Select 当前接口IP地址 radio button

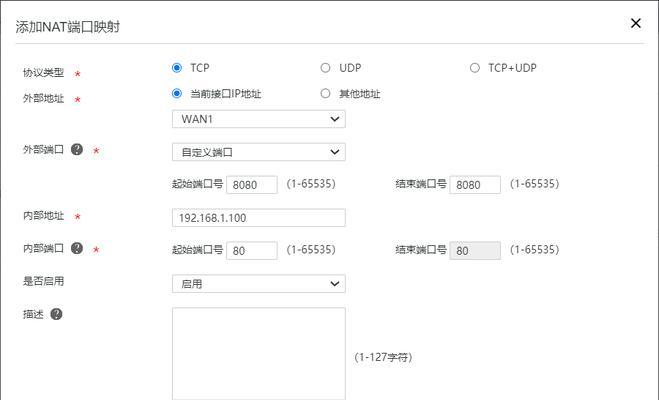(x=177, y=93)
